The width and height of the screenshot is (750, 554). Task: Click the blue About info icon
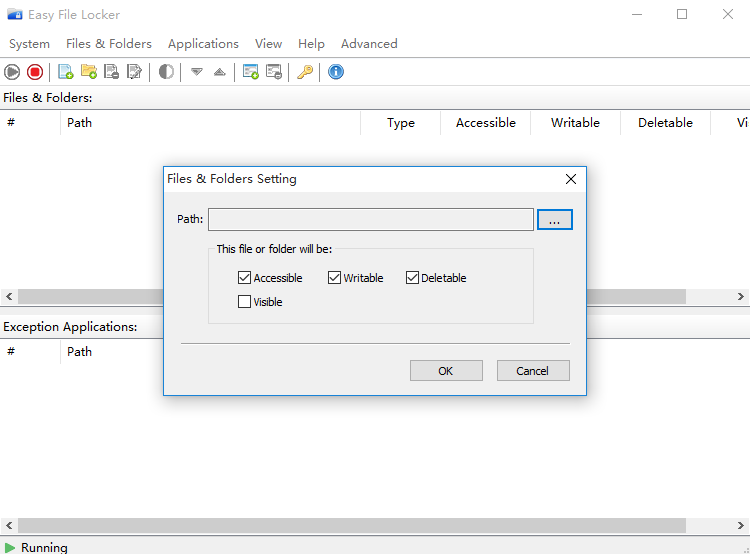336,72
